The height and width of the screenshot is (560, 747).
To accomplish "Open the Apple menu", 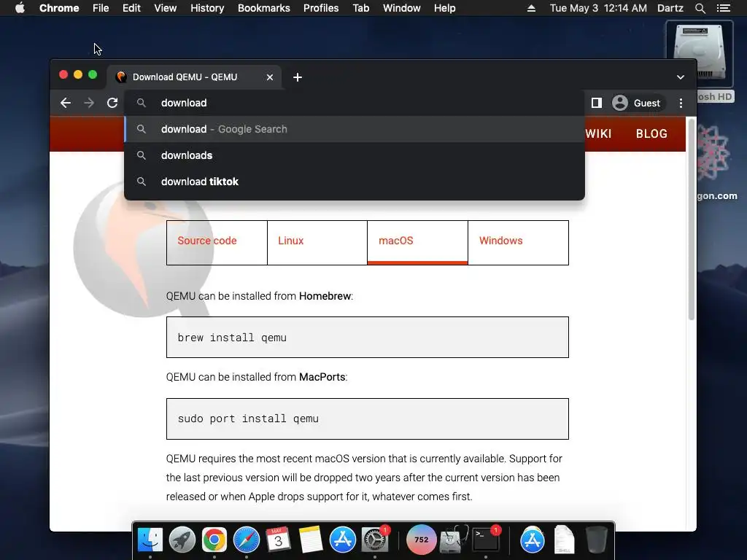I will [20, 8].
